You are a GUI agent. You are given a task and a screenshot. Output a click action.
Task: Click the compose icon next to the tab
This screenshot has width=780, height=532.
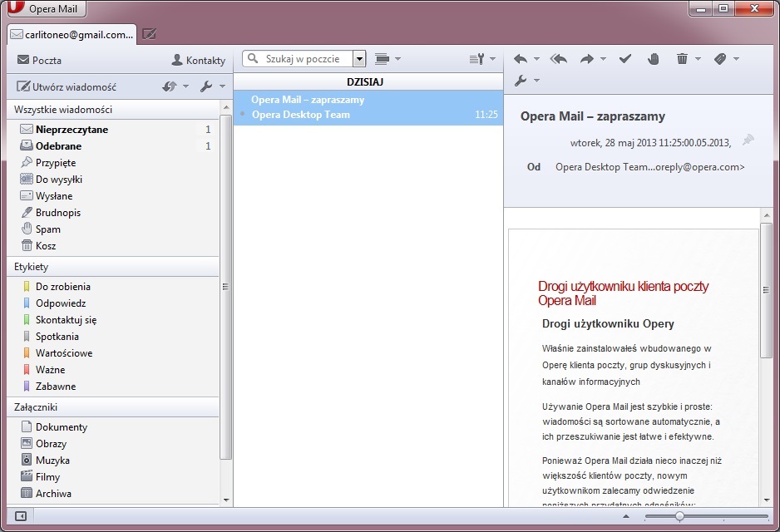(x=149, y=34)
